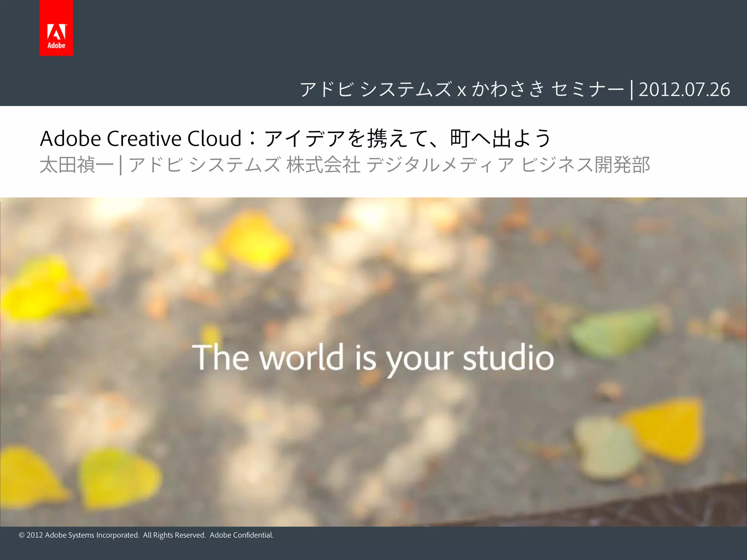Click the vertical bar separator before the date
Image resolution: width=747 pixels, height=560 pixels.
coord(632,89)
